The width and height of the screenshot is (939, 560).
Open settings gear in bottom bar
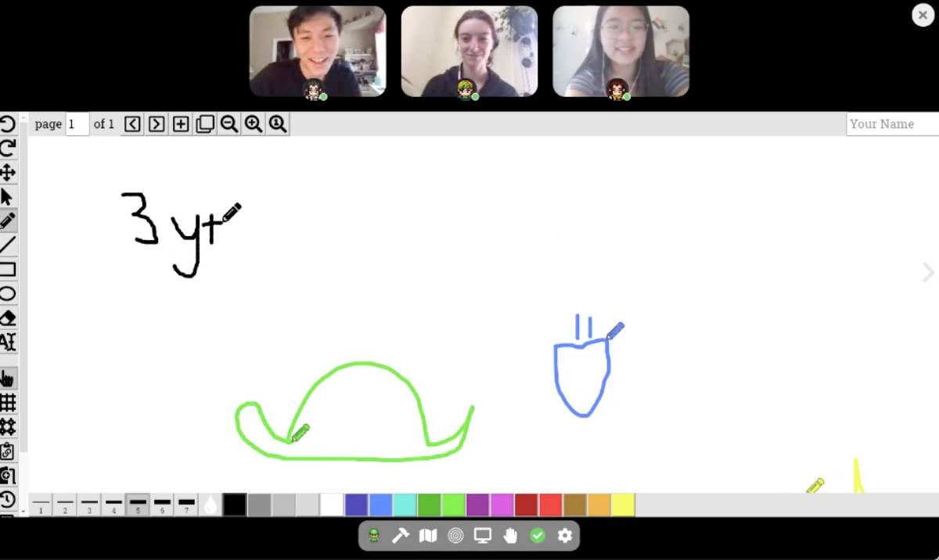pyautogui.click(x=565, y=536)
